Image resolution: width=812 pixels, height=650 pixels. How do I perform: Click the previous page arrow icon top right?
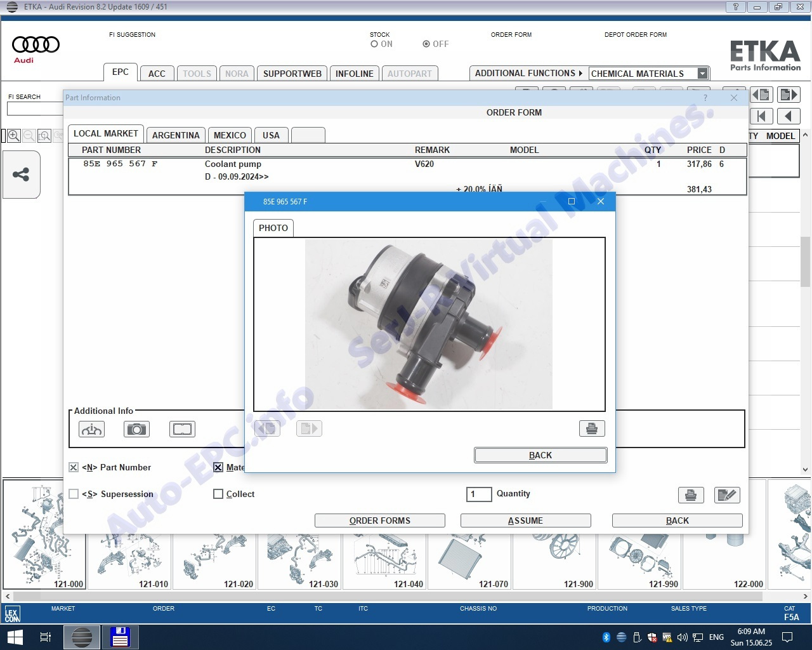click(788, 116)
